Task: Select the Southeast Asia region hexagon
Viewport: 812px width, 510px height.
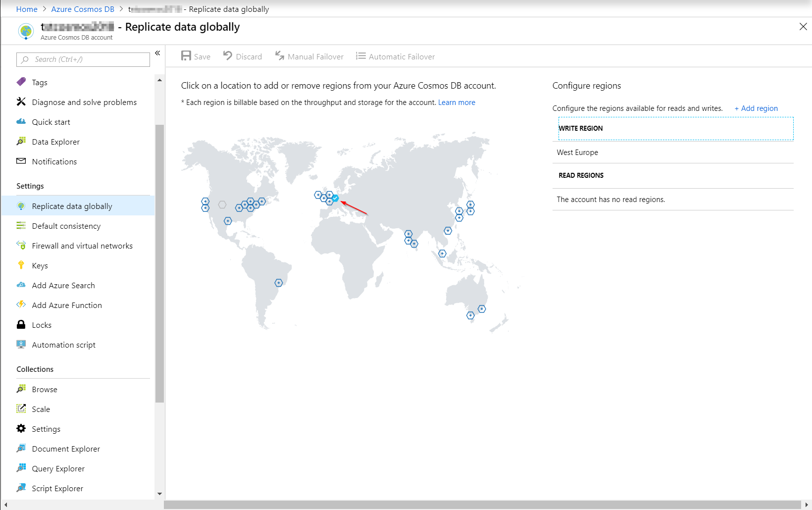Action: pos(442,254)
